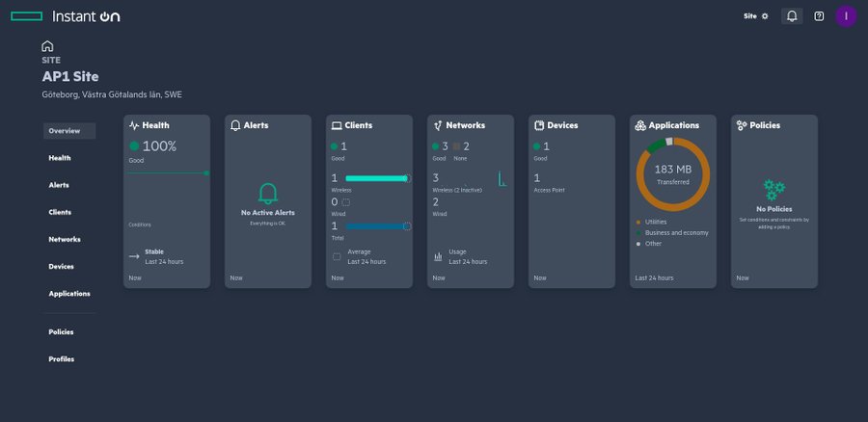868x422 pixels.
Task: Open the notifications bell in header
Action: 792,16
